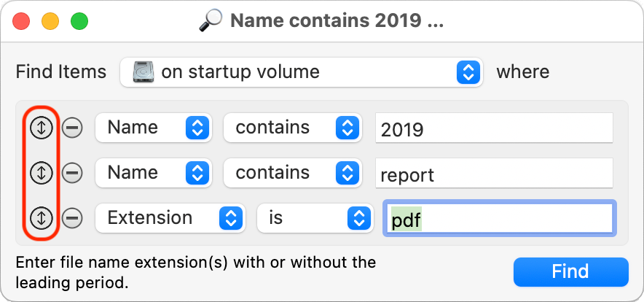This screenshot has height=302, width=644.
Task: Open the 'on startup volume' location dropdown
Action: 300,72
